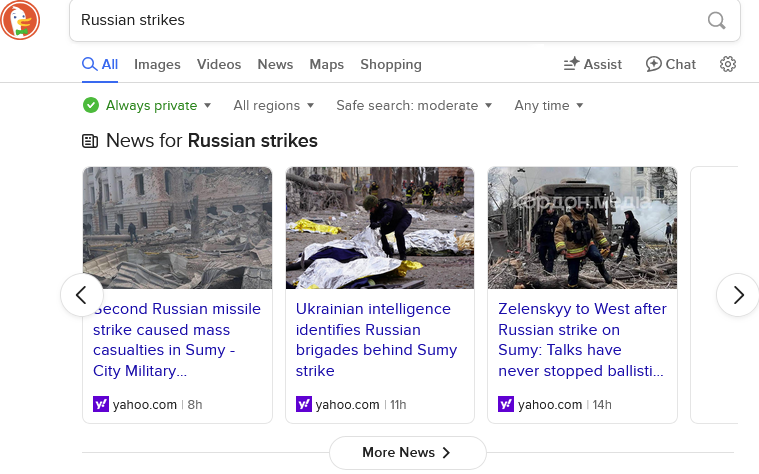Switch to the Videos tab
759x474 pixels.
219,64
